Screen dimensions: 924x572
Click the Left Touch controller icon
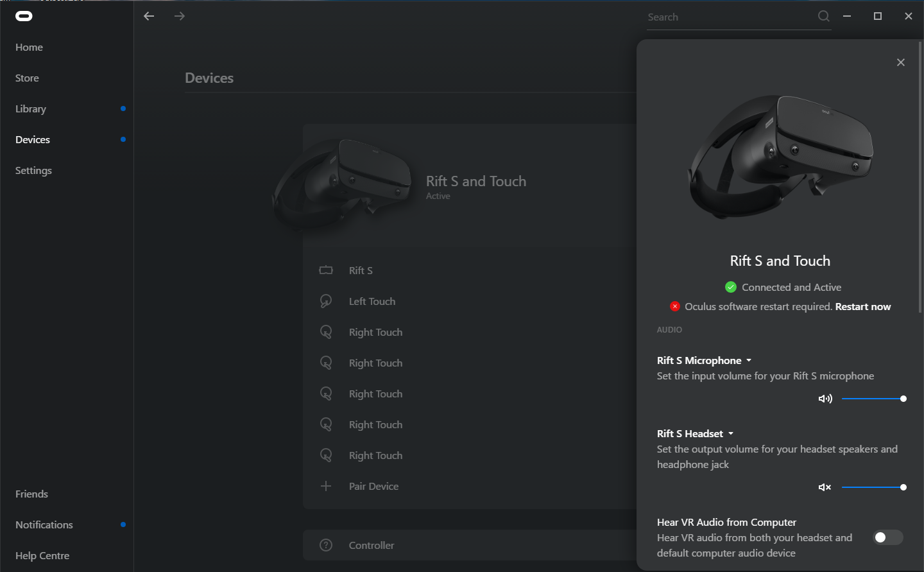click(x=326, y=301)
